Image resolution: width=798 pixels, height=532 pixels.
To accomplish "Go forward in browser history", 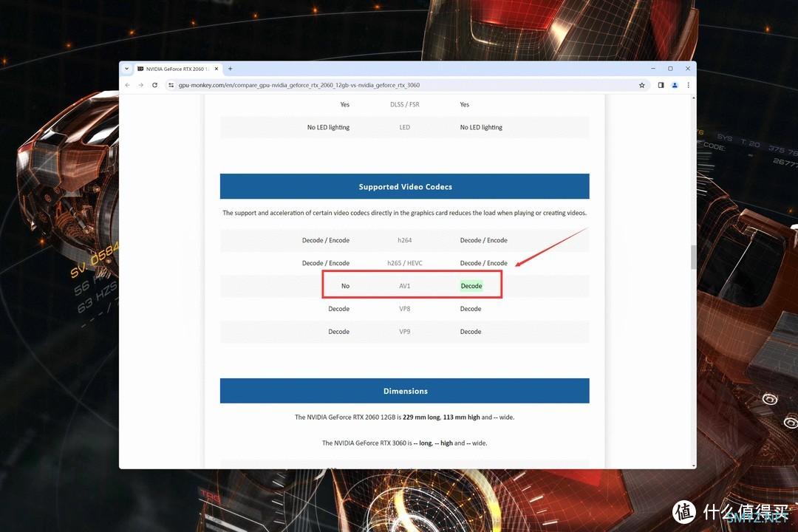I will click(x=141, y=85).
